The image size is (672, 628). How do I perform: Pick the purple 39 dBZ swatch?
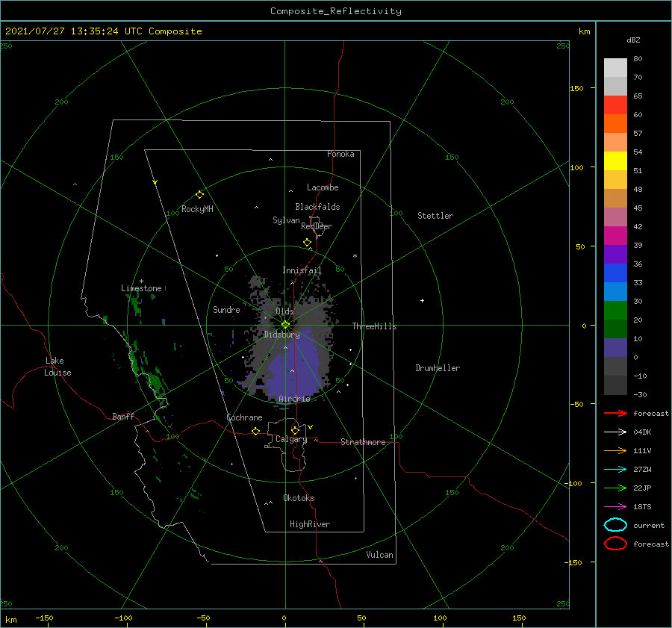(x=615, y=254)
